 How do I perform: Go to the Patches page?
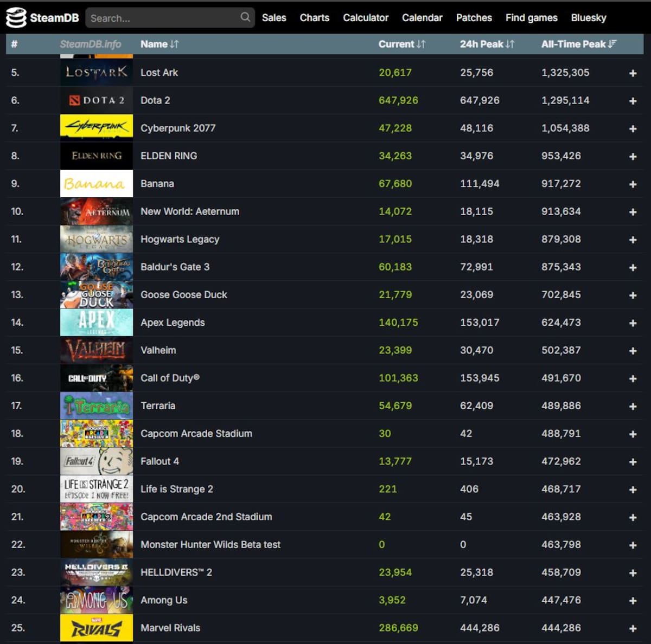[474, 17]
